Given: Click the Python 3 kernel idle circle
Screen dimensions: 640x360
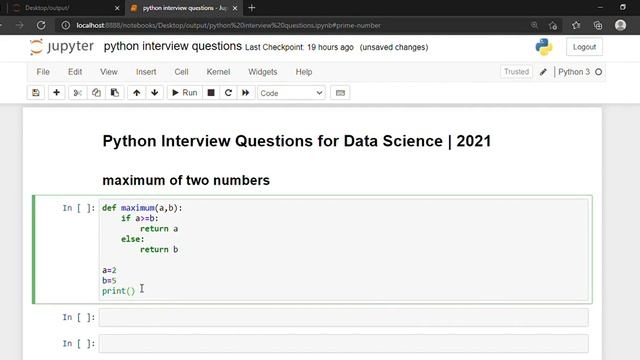Looking at the screenshot, I should (x=598, y=72).
